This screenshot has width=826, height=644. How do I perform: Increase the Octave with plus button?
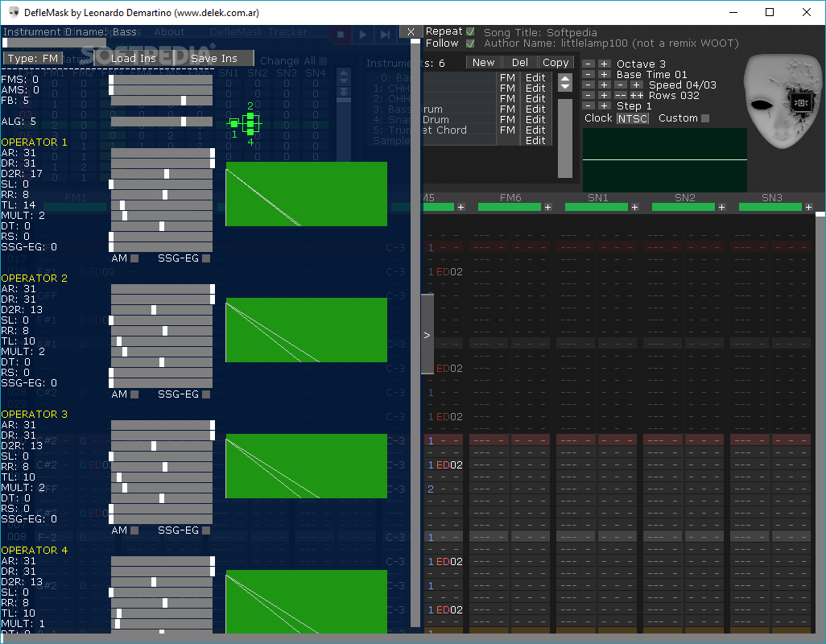605,64
